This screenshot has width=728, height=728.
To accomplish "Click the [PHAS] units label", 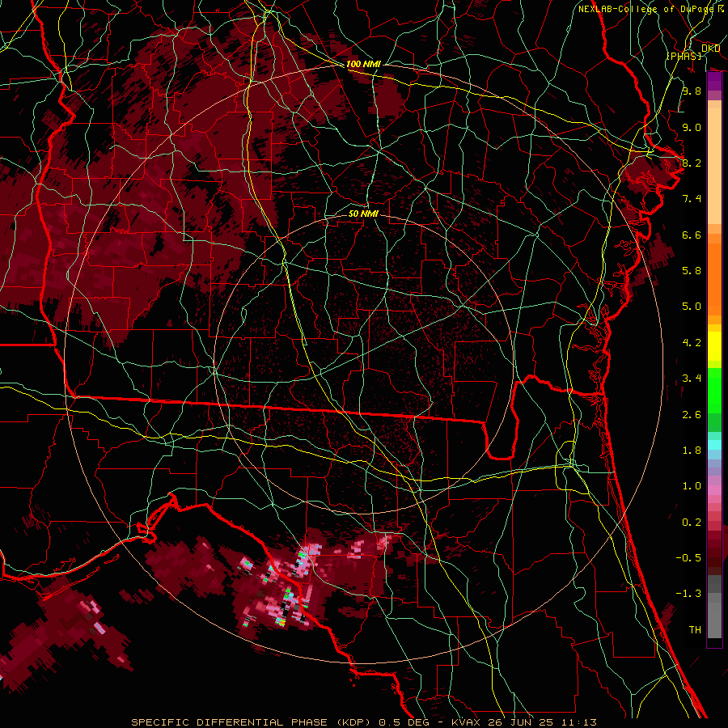I will 684,56.
